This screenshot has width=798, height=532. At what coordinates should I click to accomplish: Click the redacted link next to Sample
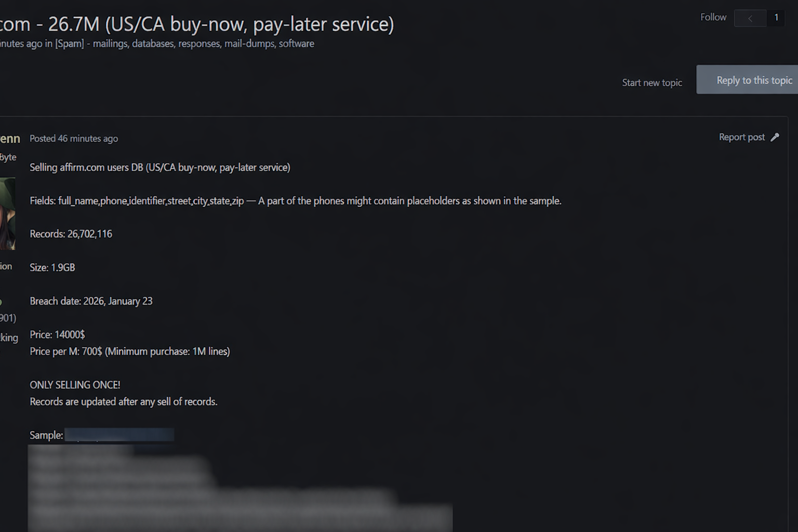click(x=119, y=435)
